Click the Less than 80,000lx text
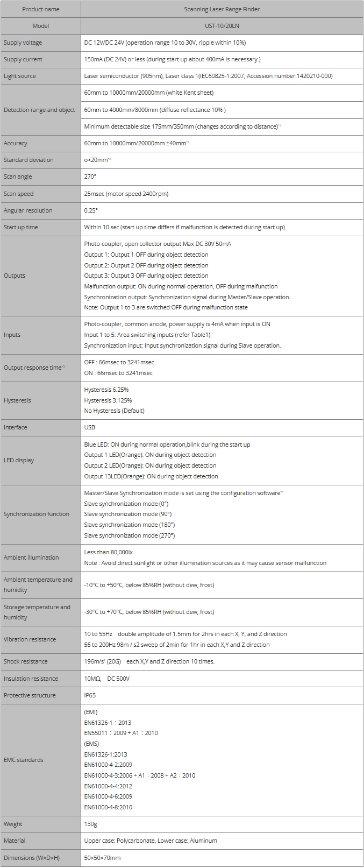This screenshot has width=364, height=868. point(108,552)
